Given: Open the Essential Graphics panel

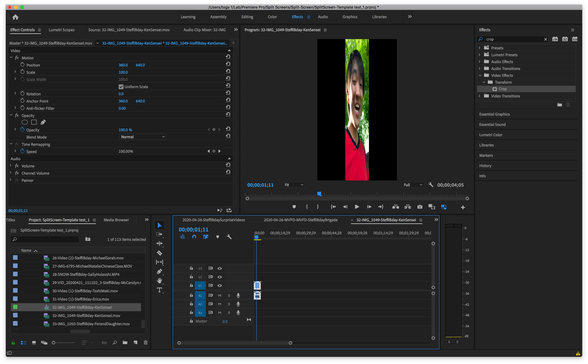Looking at the screenshot, I should click(x=494, y=114).
